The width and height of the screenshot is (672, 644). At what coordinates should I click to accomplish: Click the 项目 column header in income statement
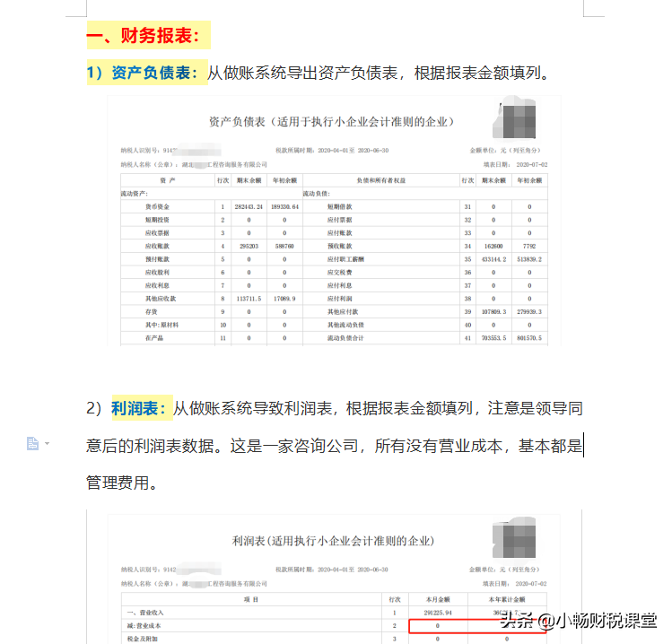point(251,599)
